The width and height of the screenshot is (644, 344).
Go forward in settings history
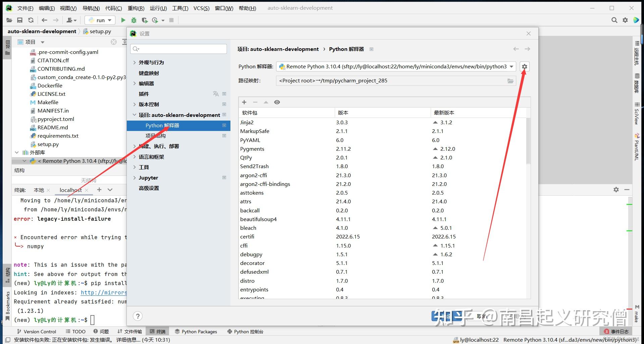[x=527, y=49]
